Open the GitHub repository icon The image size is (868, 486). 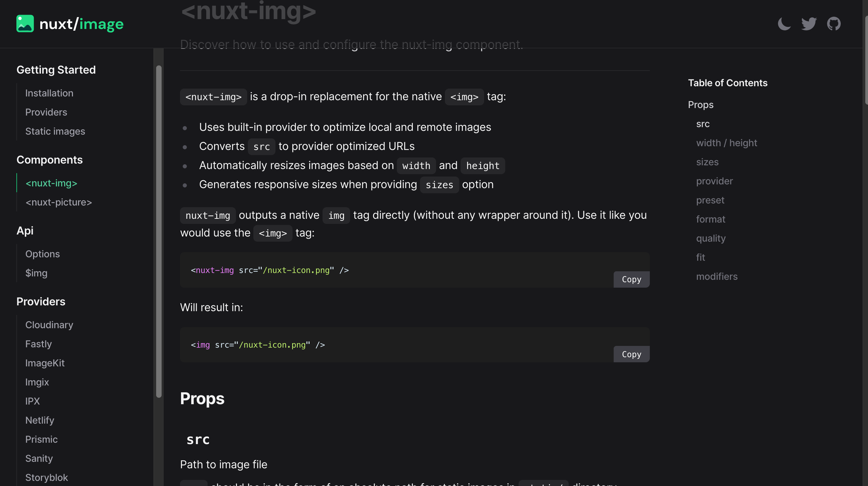click(834, 24)
